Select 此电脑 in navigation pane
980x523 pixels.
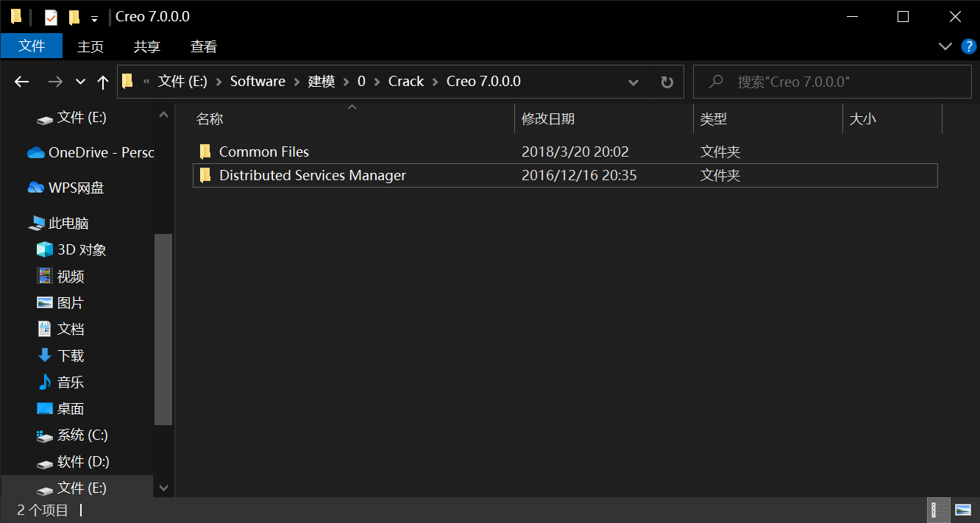click(58, 223)
